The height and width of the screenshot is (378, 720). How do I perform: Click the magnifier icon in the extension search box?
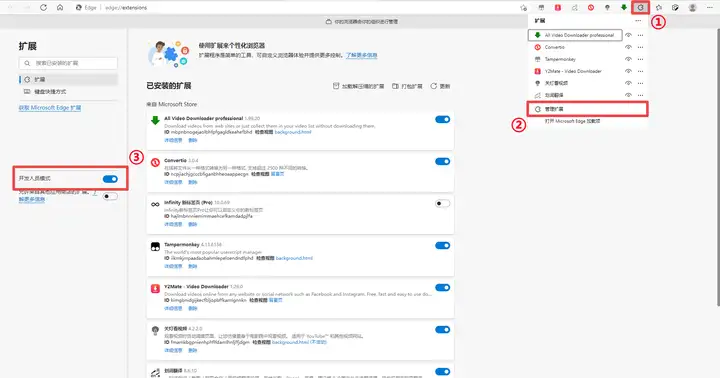click(x=27, y=63)
